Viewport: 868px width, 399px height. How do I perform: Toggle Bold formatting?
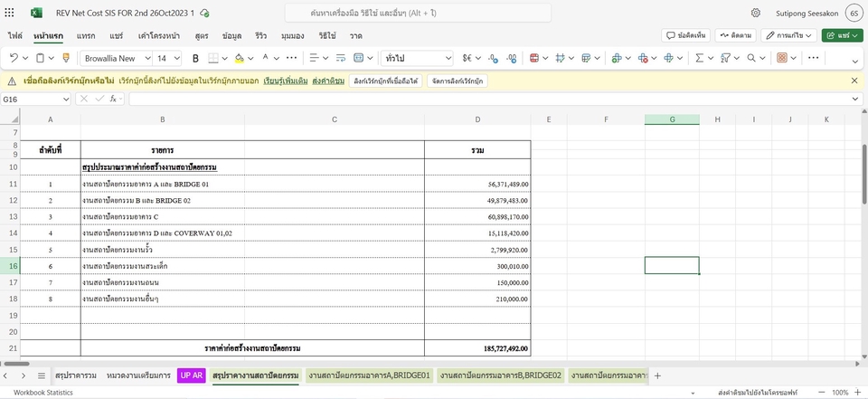point(195,58)
